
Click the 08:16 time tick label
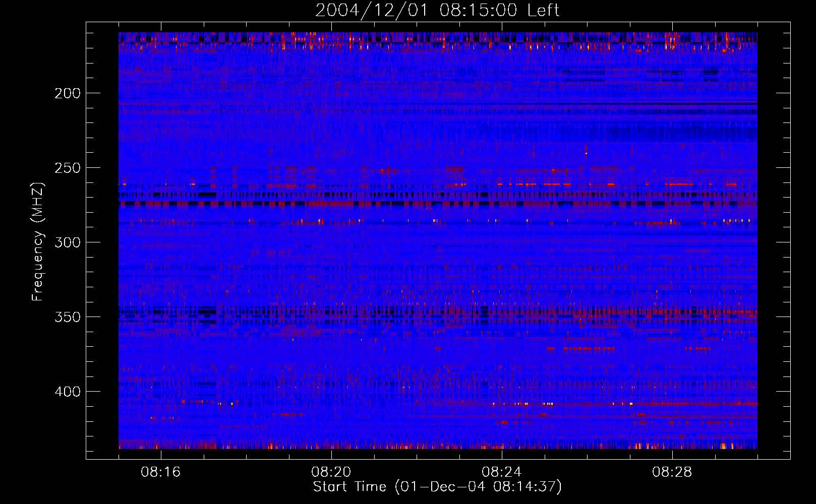point(161,472)
